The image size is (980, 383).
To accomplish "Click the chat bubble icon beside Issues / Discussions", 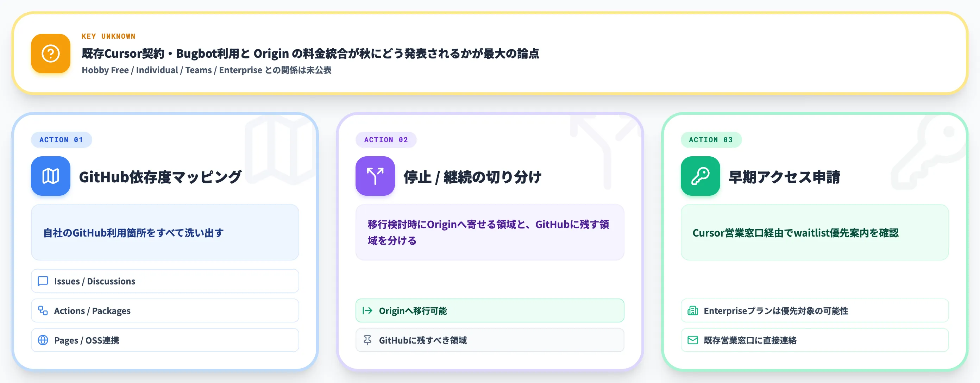I will click(x=43, y=281).
